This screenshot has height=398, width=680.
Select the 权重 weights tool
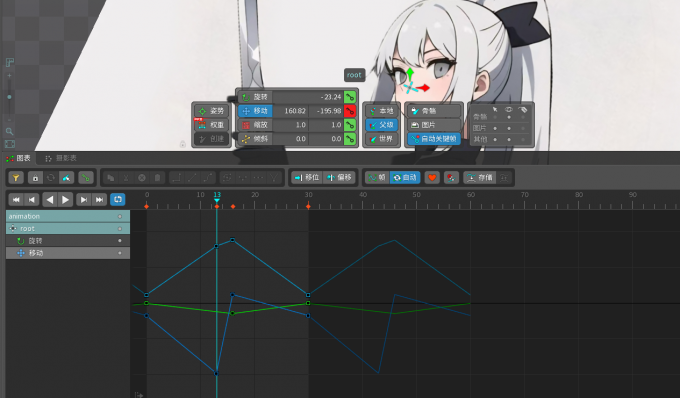pyautogui.click(x=212, y=125)
